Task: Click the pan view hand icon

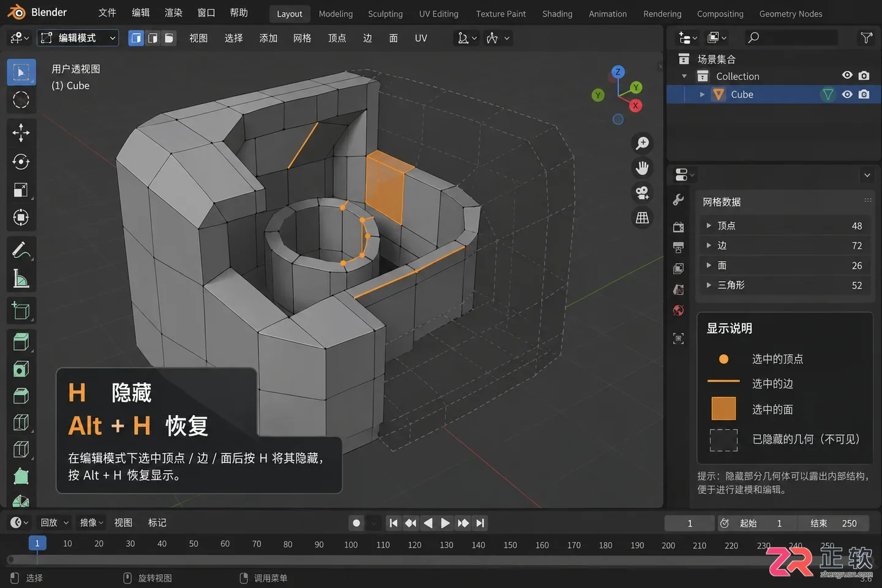Action: tap(643, 168)
